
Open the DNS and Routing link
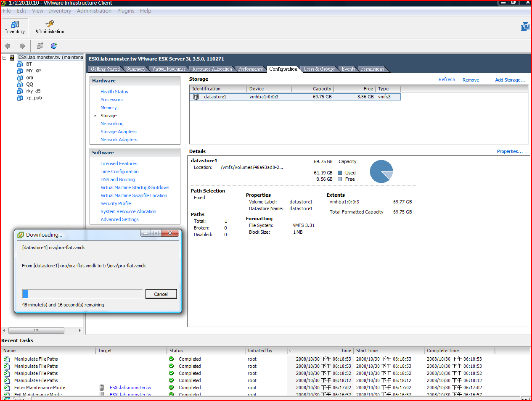[x=118, y=179]
